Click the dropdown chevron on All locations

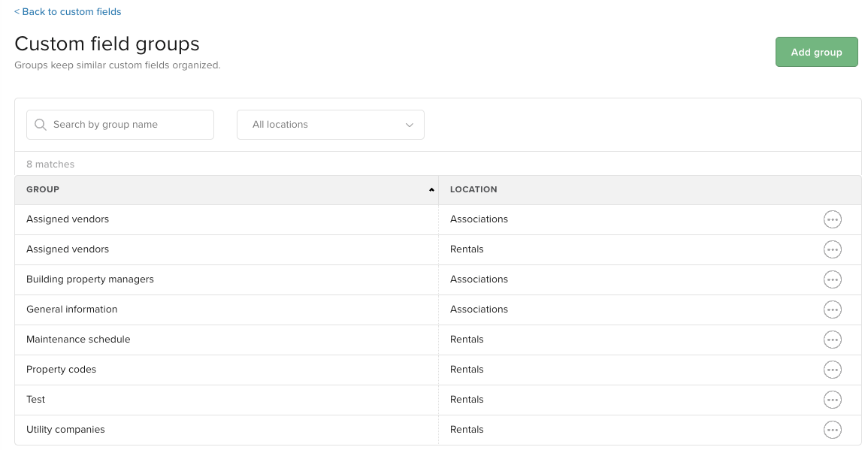409,125
